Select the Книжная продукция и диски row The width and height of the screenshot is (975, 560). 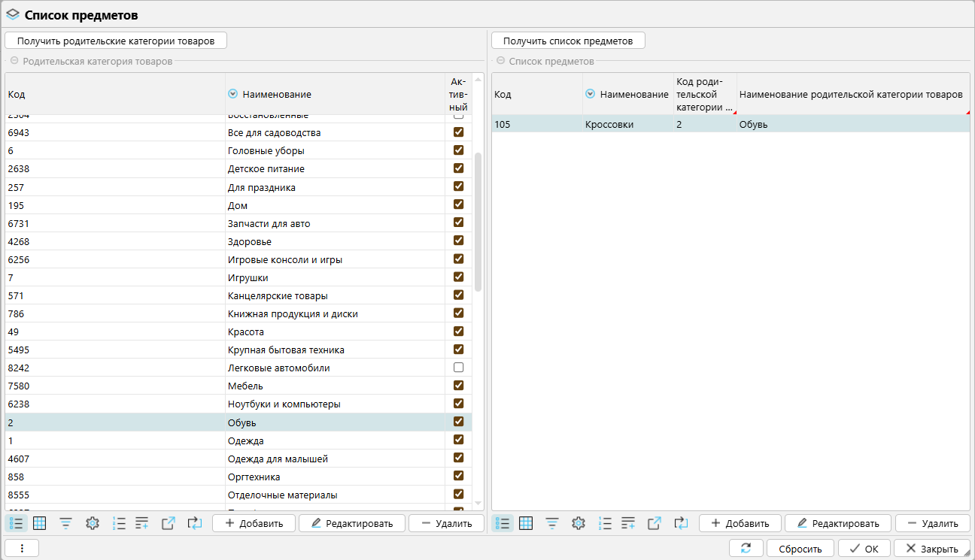point(238,313)
